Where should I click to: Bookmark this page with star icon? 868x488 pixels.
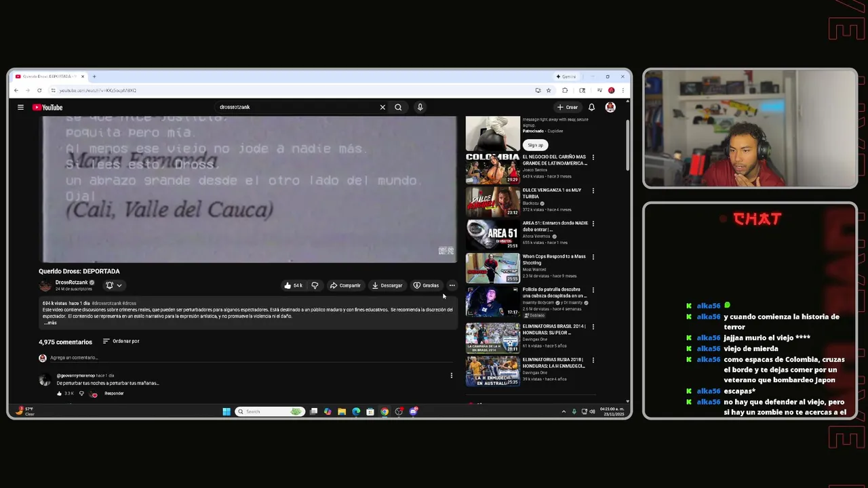(x=549, y=90)
